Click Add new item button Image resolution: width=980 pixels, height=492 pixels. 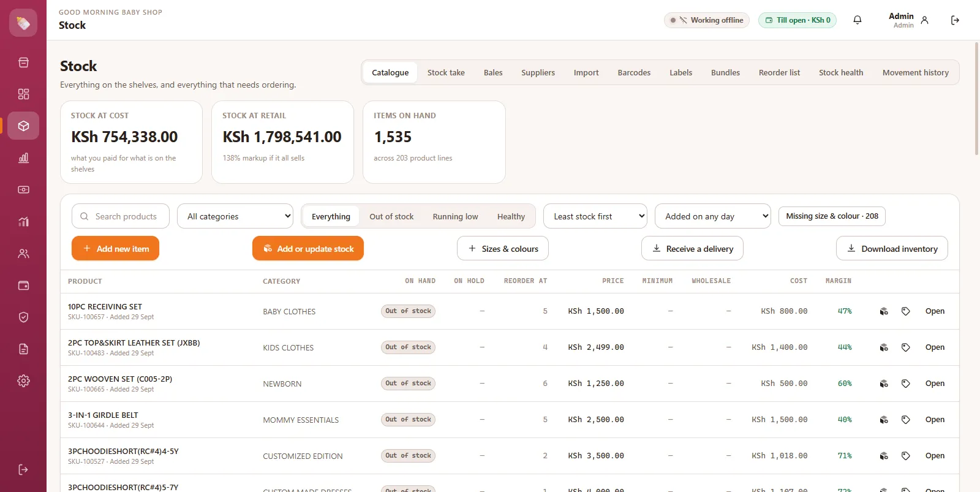(115, 249)
